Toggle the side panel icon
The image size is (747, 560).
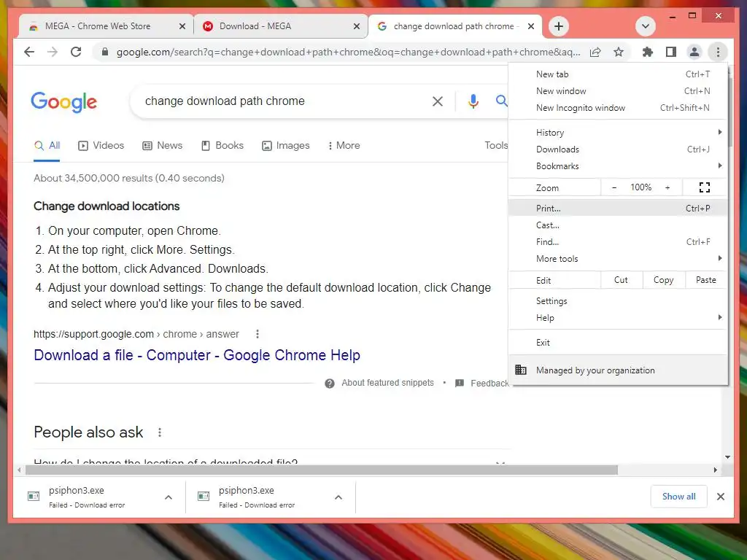click(671, 52)
